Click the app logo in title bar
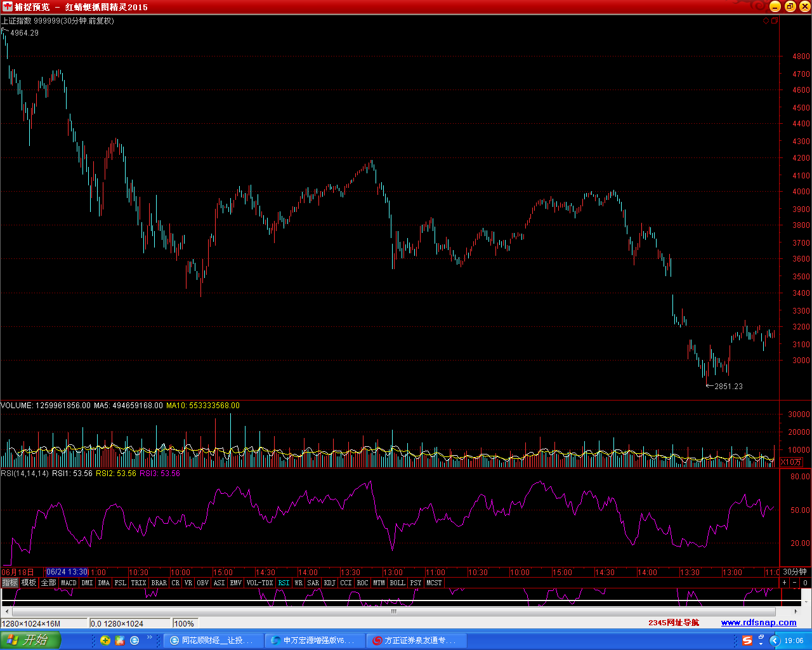 8,7
